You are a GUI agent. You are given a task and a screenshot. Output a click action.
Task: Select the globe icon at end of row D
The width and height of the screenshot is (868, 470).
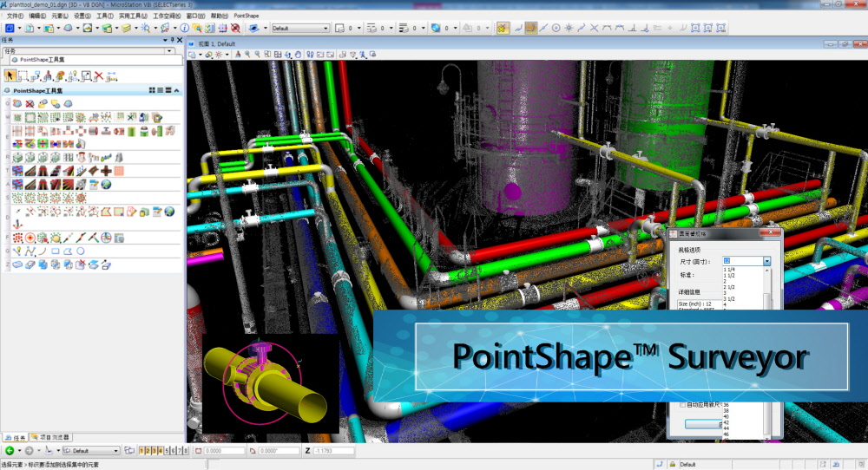(x=169, y=212)
